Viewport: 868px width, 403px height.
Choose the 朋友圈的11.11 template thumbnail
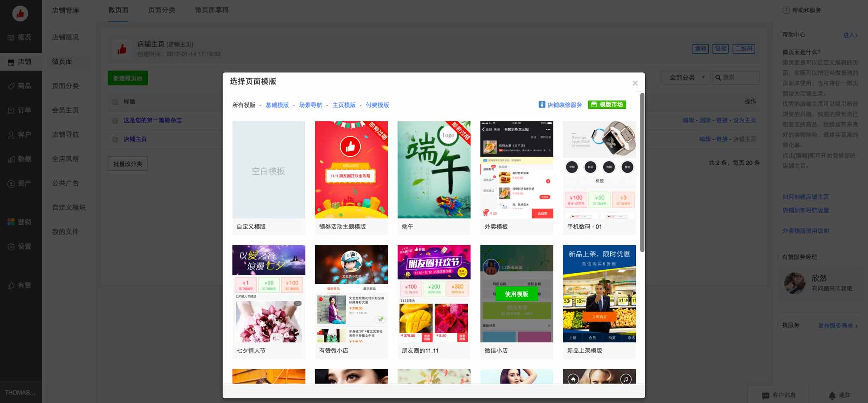(434, 294)
